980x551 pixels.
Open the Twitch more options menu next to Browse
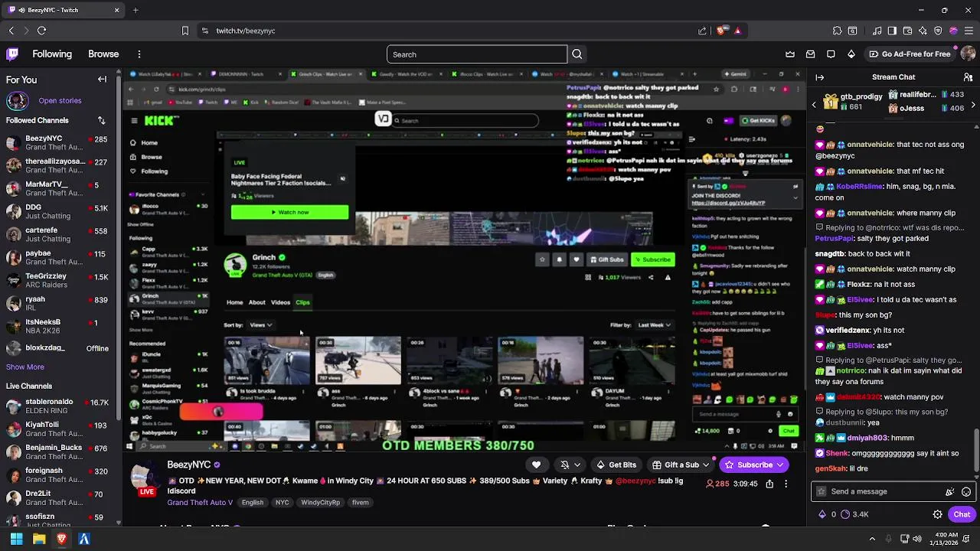click(139, 54)
